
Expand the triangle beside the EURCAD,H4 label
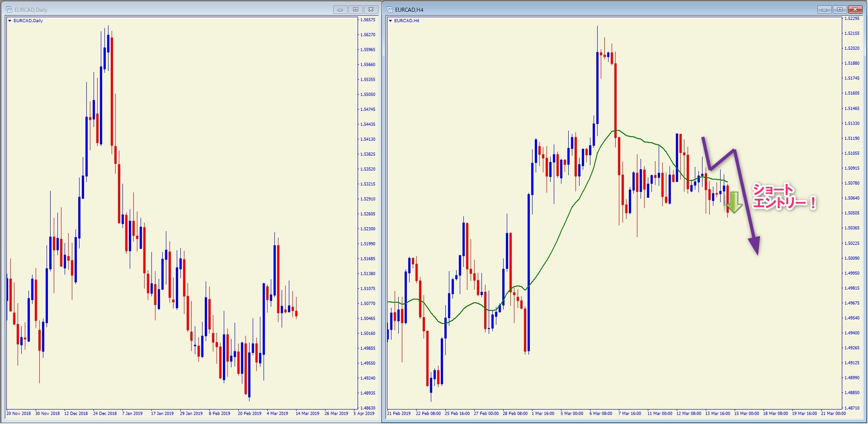[390, 21]
